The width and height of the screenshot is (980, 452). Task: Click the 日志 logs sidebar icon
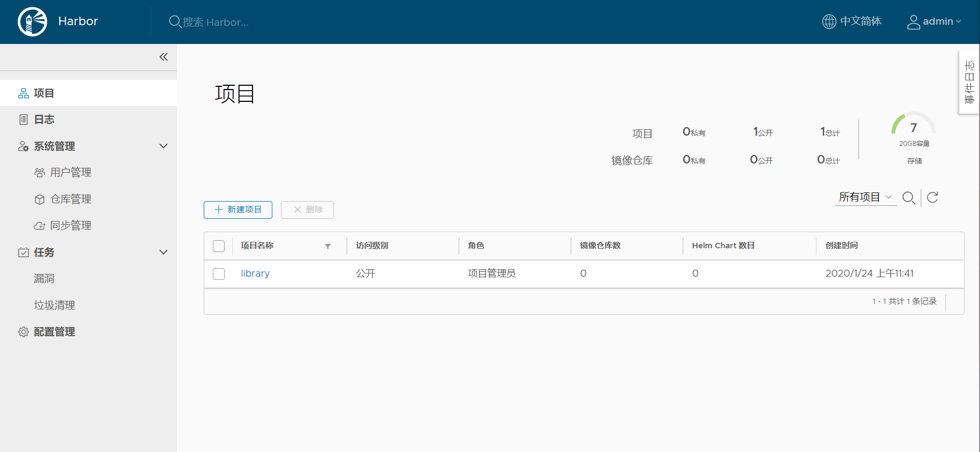[x=24, y=120]
